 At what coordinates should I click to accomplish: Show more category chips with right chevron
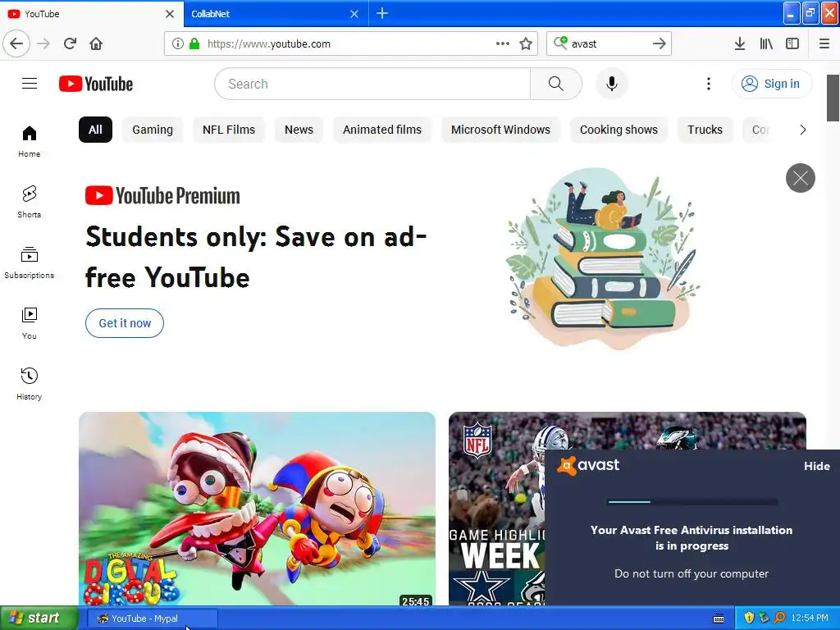tap(802, 130)
